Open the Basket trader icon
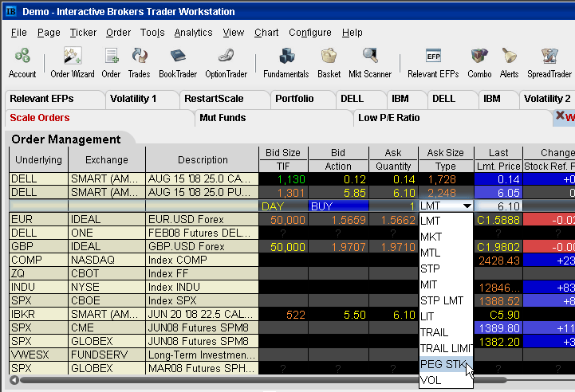 click(x=329, y=63)
